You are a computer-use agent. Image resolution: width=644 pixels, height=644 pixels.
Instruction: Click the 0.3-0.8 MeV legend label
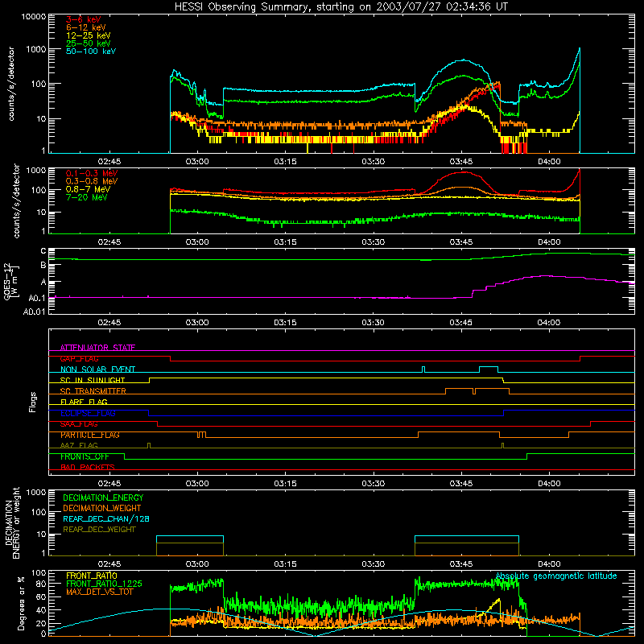pyautogui.click(x=92, y=181)
